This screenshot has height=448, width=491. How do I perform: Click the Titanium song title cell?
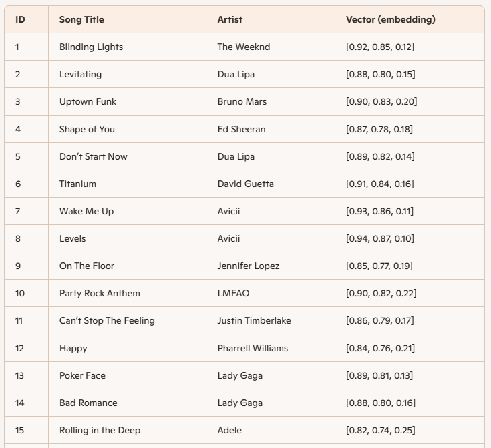[77, 184]
